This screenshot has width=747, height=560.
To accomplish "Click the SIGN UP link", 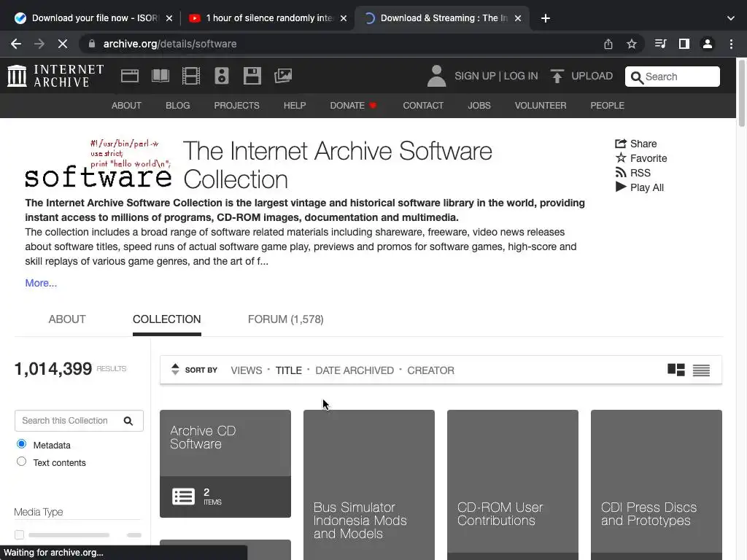I will [475, 76].
